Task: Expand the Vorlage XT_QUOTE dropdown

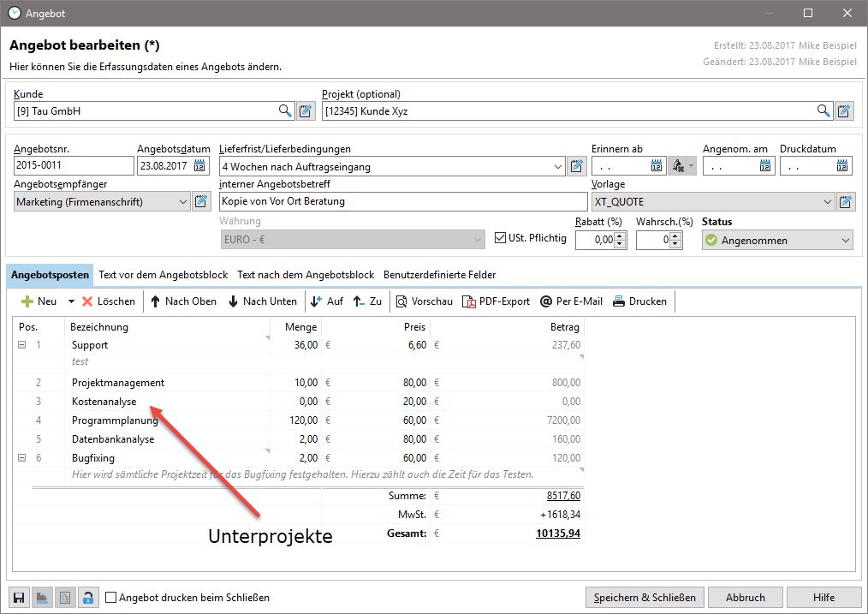Action: point(826,202)
